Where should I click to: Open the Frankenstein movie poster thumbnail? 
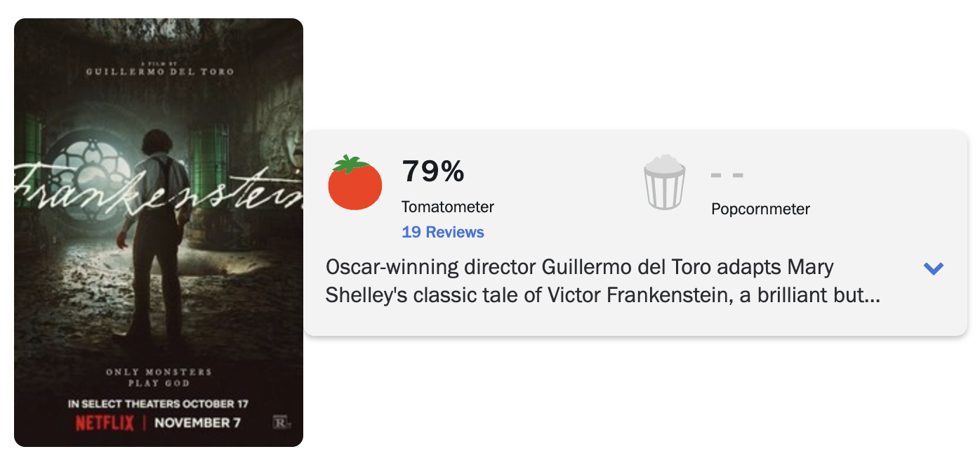click(x=159, y=233)
